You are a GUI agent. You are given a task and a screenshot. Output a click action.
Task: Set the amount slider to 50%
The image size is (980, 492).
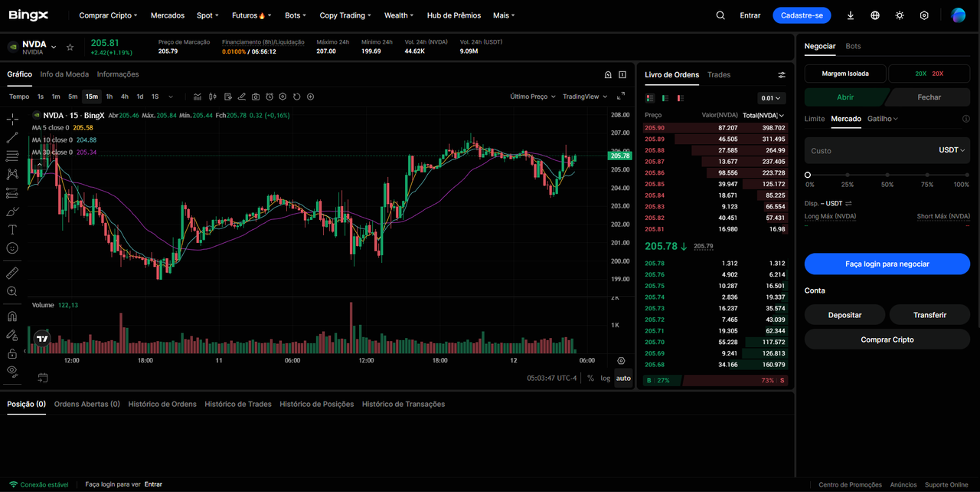click(x=887, y=175)
